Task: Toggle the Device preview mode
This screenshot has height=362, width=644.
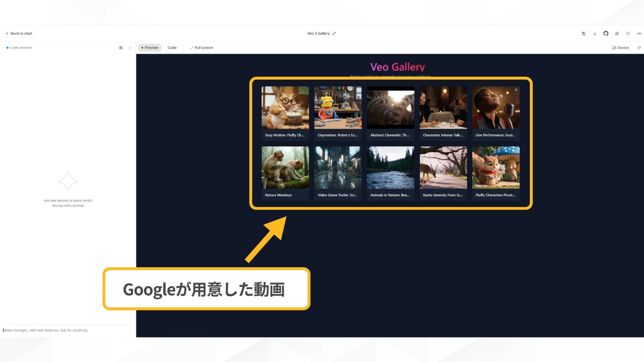Action: pos(621,48)
